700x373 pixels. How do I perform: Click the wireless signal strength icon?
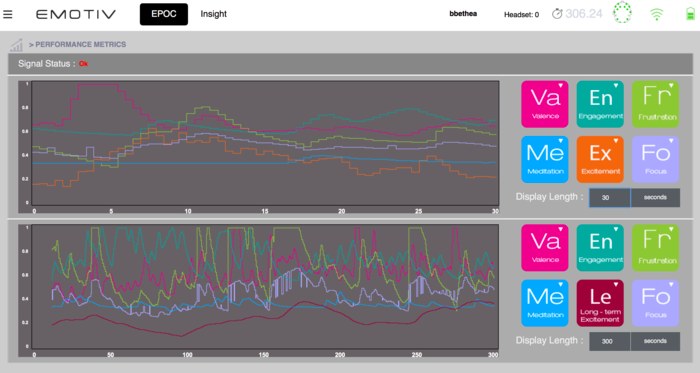pos(656,14)
